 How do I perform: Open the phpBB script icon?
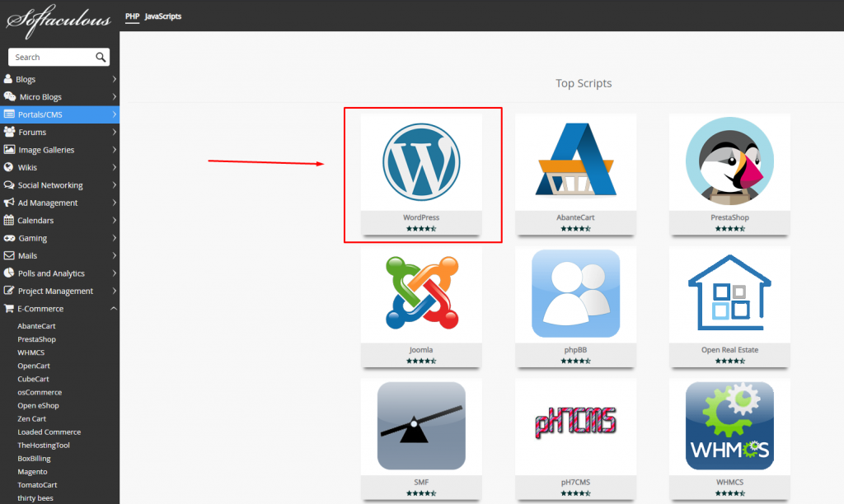(575, 293)
